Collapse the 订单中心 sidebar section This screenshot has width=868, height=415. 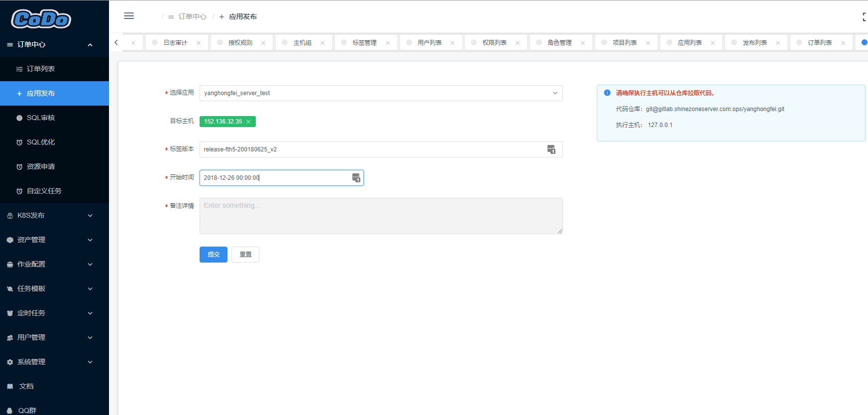(54, 45)
